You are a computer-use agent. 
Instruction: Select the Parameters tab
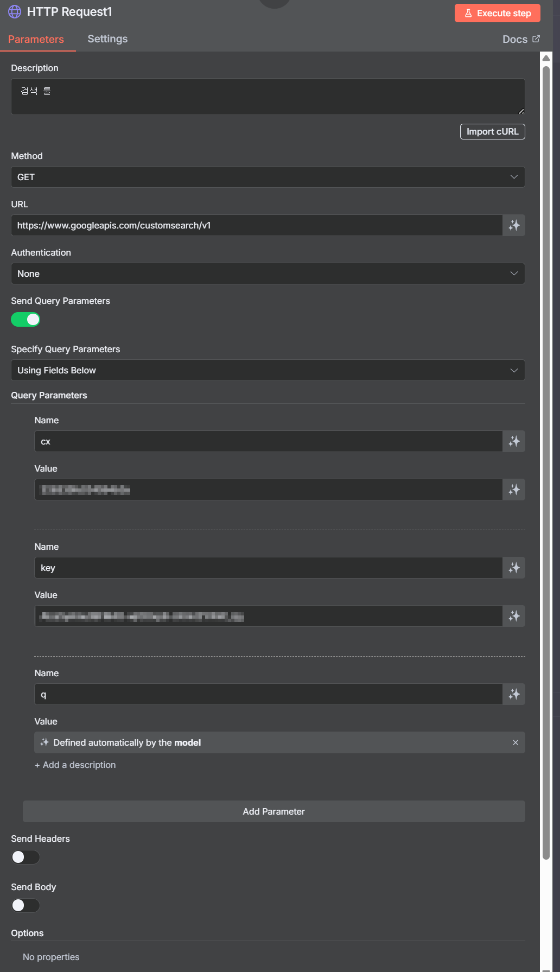(x=36, y=39)
